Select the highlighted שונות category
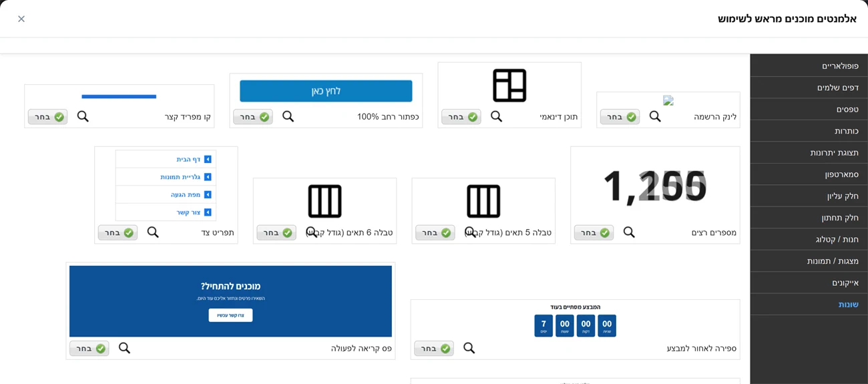This screenshot has width=868, height=384. pyautogui.click(x=809, y=305)
